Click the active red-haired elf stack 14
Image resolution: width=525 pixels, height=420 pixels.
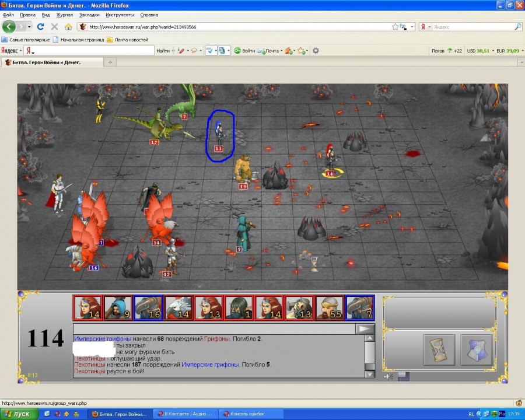(x=331, y=159)
